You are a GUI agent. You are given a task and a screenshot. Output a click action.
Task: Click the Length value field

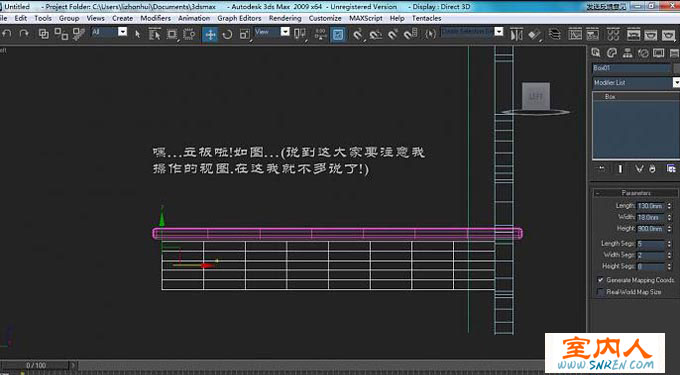[651, 206]
